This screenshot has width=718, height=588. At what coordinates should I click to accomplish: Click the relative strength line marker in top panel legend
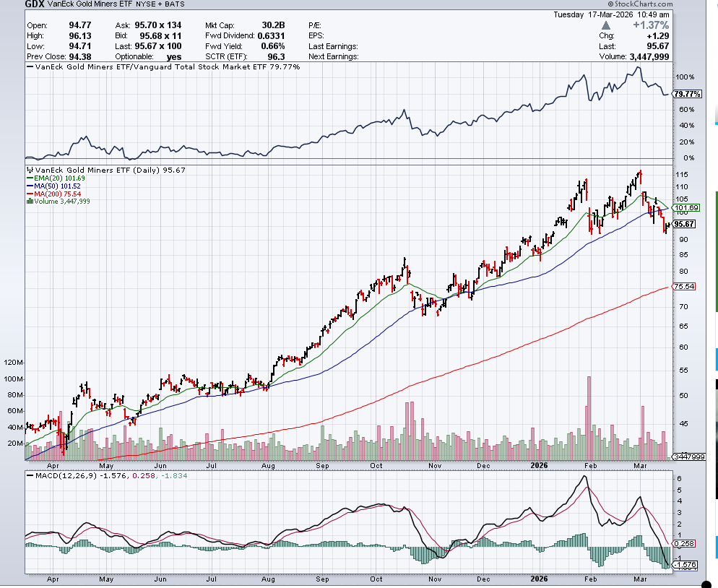point(29,66)
